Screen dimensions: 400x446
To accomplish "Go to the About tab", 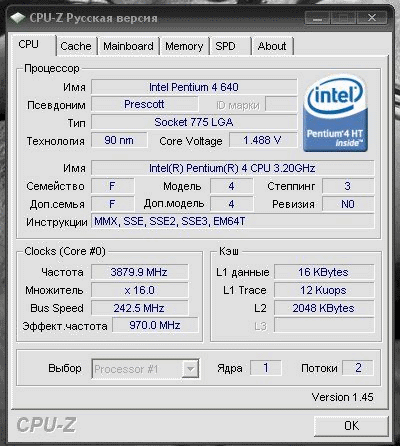I will point(272,46).
